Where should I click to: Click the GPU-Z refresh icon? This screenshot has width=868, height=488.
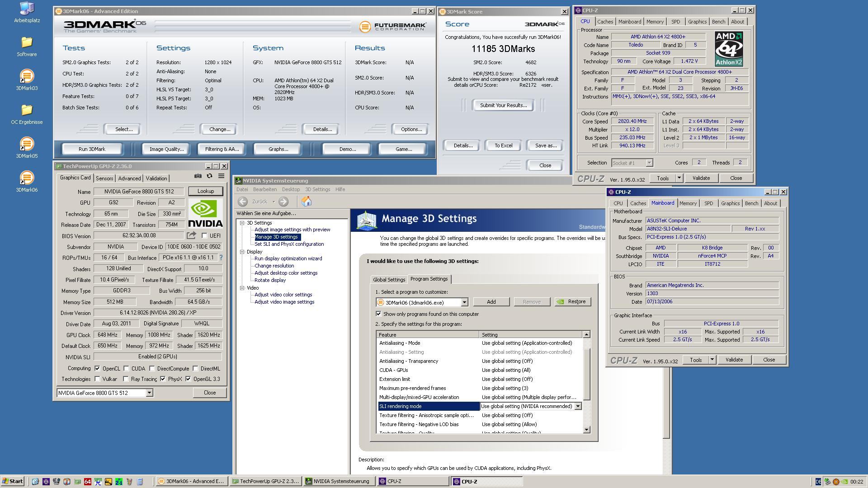209,176
